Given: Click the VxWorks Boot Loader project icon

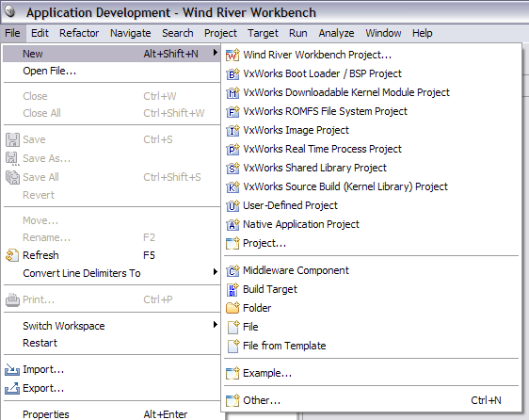Looking at the screenshot, I should [232, 73].
